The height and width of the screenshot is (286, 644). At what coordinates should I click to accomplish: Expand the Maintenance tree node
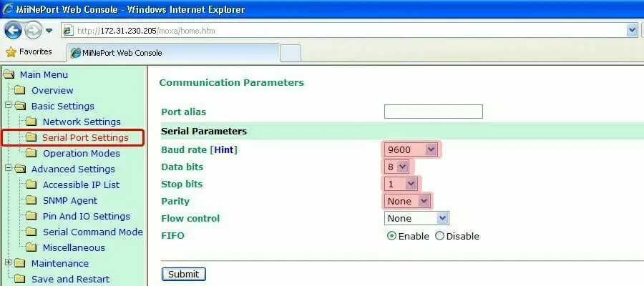[9, 262]
